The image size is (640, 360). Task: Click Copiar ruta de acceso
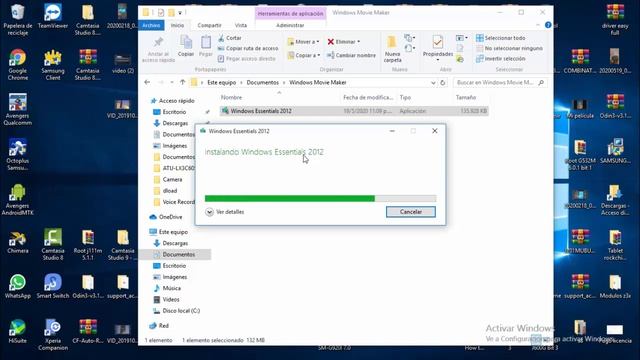point(248,48)
